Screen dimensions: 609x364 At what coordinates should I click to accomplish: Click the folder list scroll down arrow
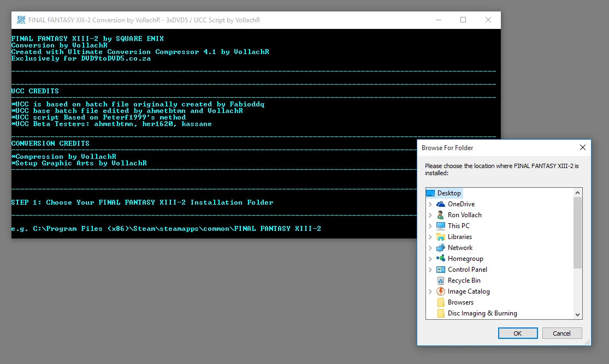577,315
